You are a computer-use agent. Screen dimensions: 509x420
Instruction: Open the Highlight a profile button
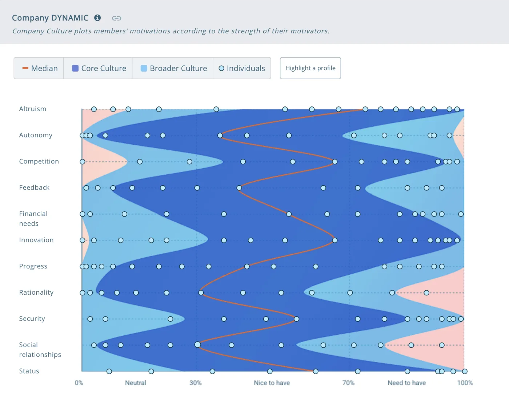pos(310,68)
